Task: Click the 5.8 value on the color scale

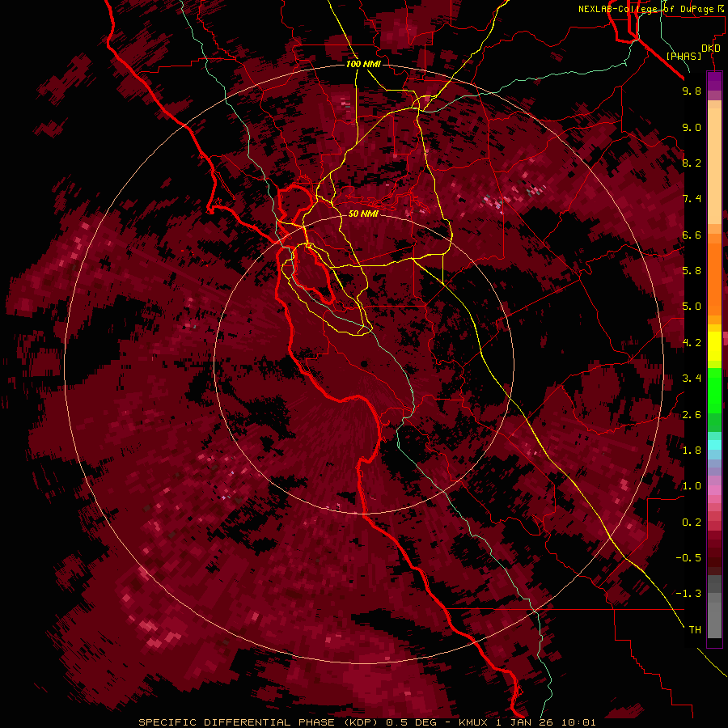Action: (x=692, y=271)
